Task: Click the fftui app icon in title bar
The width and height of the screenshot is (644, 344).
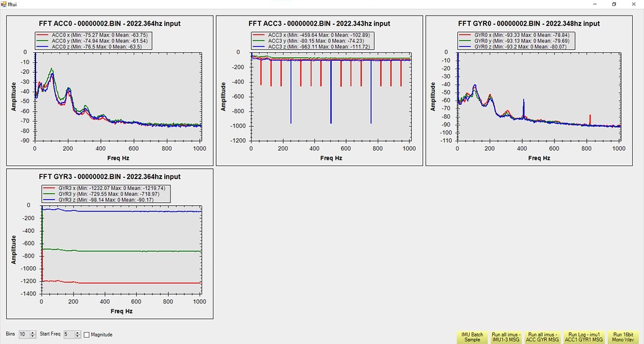Action: click(x=4, y=4)
